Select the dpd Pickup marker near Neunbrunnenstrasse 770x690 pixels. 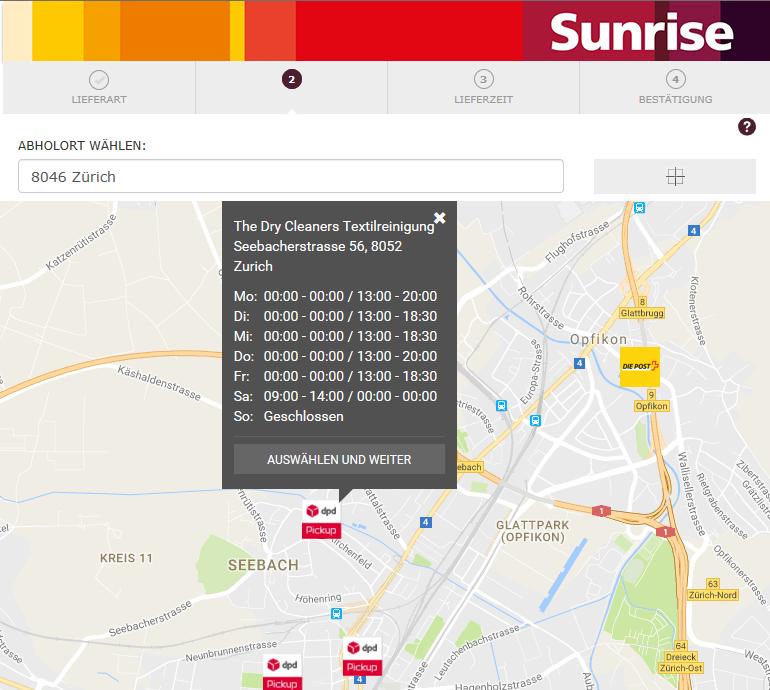click(x=282, y=672)
